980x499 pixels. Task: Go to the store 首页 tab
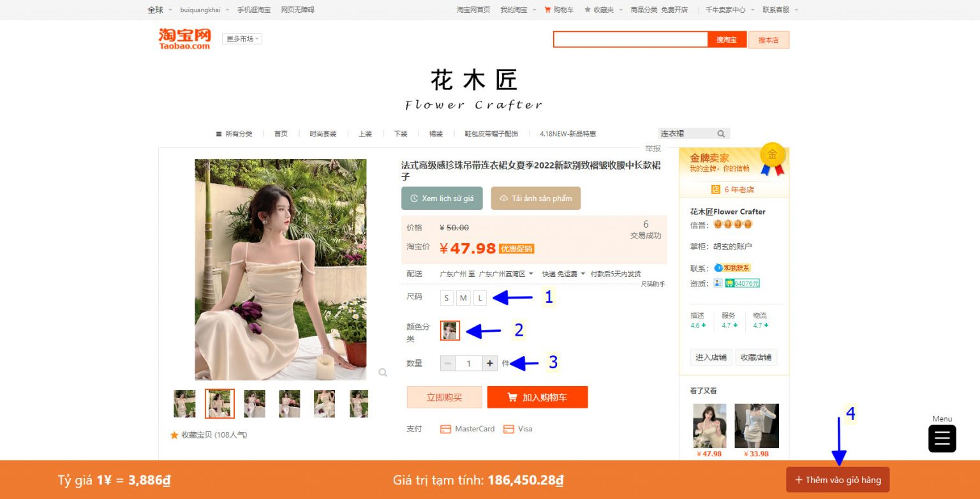(x=281, y=134)
